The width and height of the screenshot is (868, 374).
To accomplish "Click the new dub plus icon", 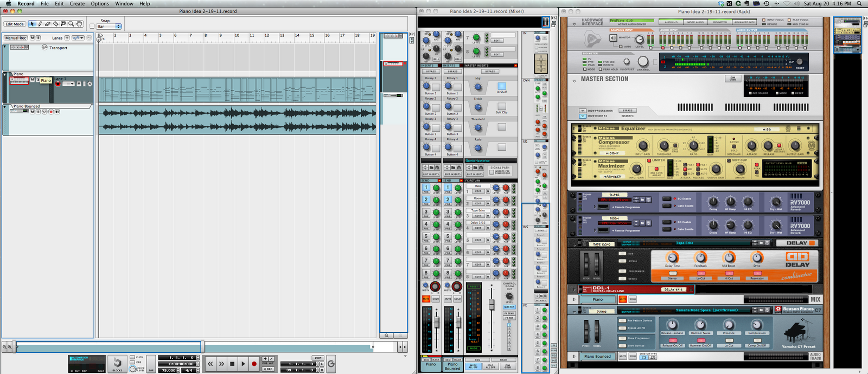I will [x=265, y=358].
